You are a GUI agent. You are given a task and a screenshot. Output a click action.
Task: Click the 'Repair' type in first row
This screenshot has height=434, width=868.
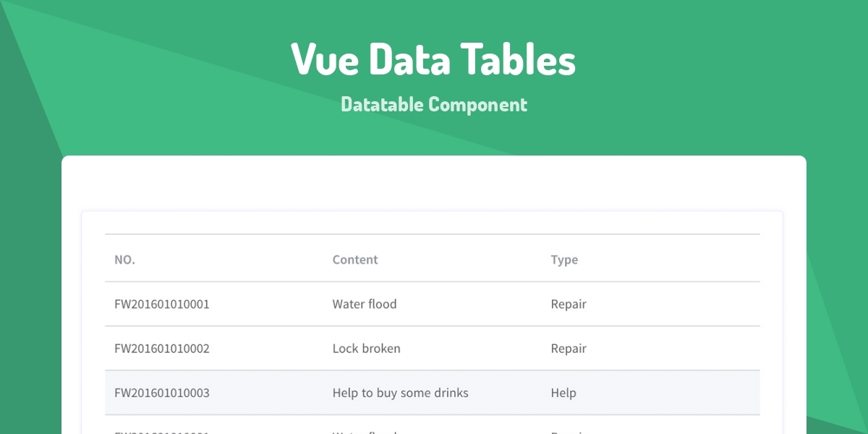tap(569, 304)
